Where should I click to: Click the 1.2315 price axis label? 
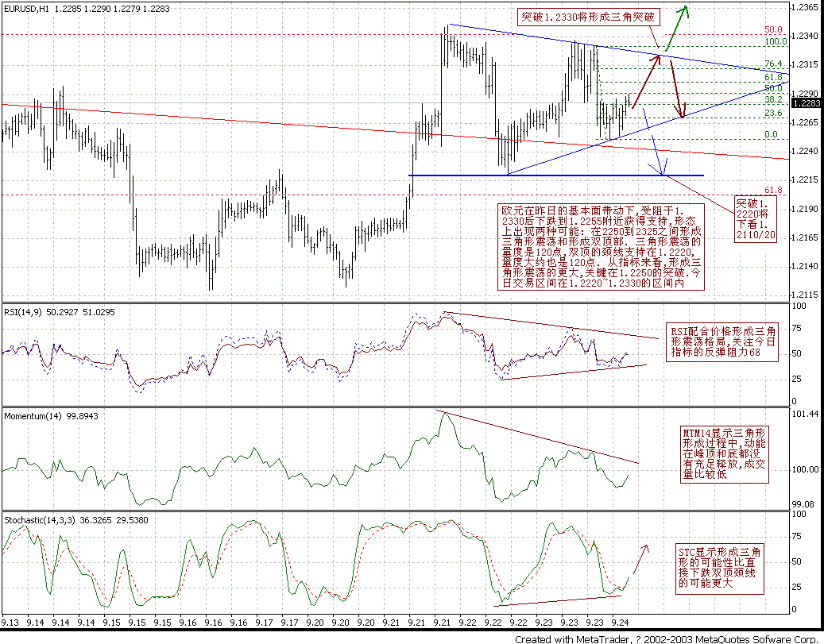tap(805, 64)
